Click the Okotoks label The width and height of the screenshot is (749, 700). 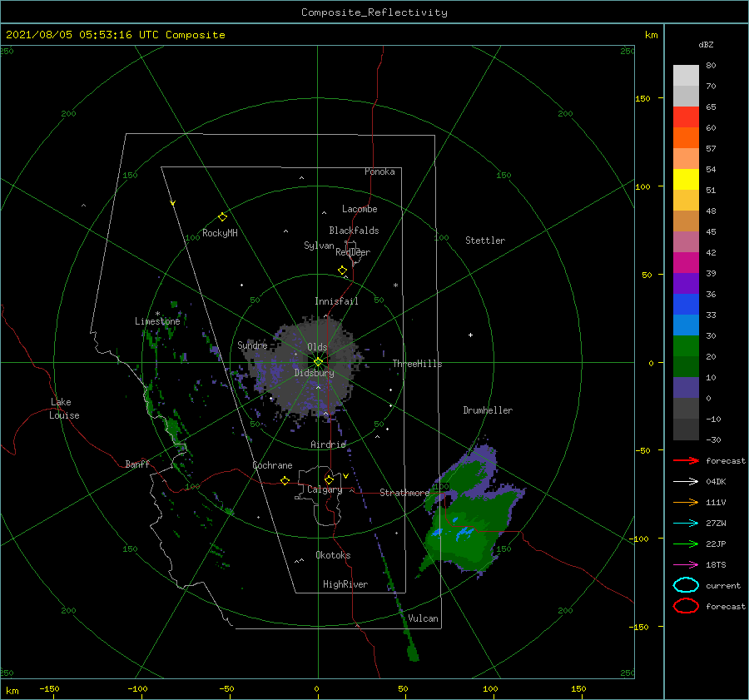click(x=333, y=555)
